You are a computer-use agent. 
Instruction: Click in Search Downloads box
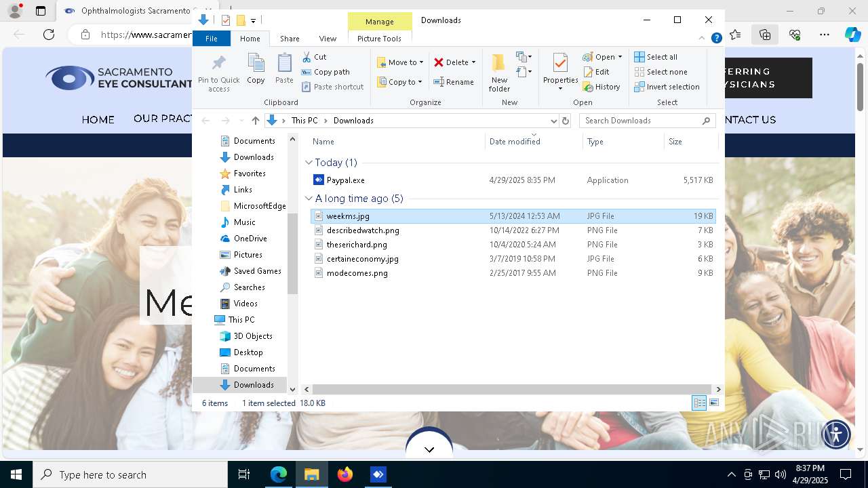[x=641, y=121]
